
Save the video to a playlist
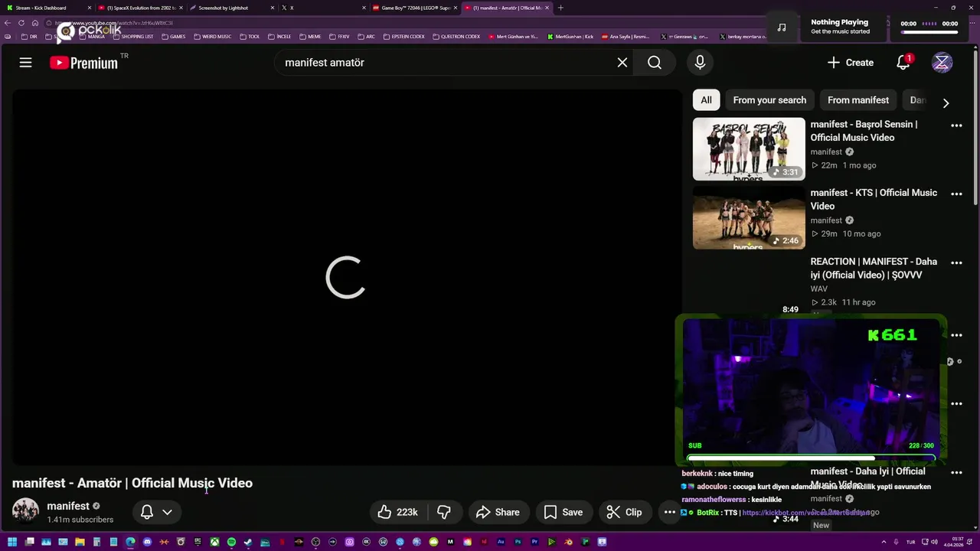coord(563,512)
